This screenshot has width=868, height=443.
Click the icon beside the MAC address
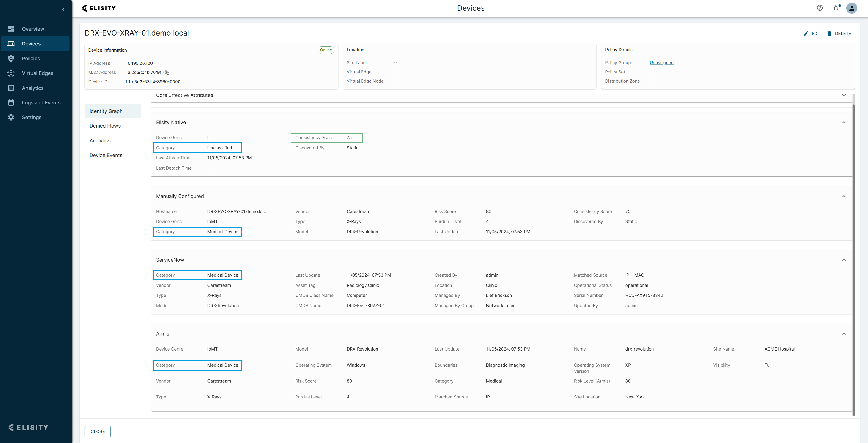[166, 73]
